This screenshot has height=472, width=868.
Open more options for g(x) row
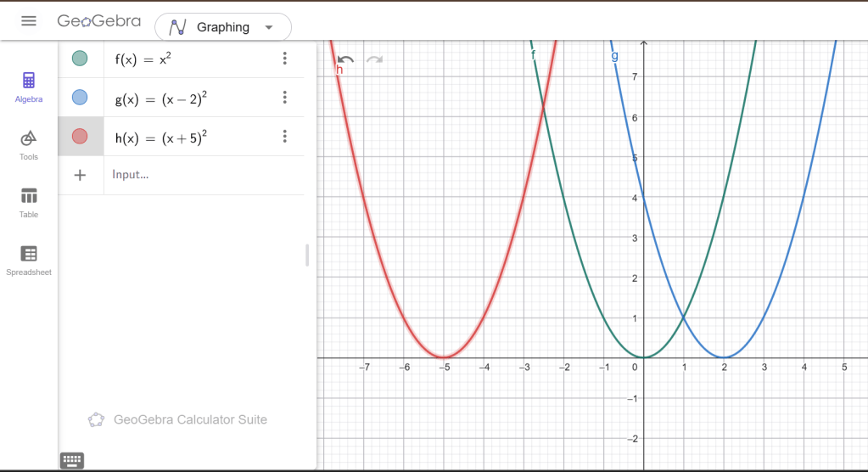[x=284, y=98]
